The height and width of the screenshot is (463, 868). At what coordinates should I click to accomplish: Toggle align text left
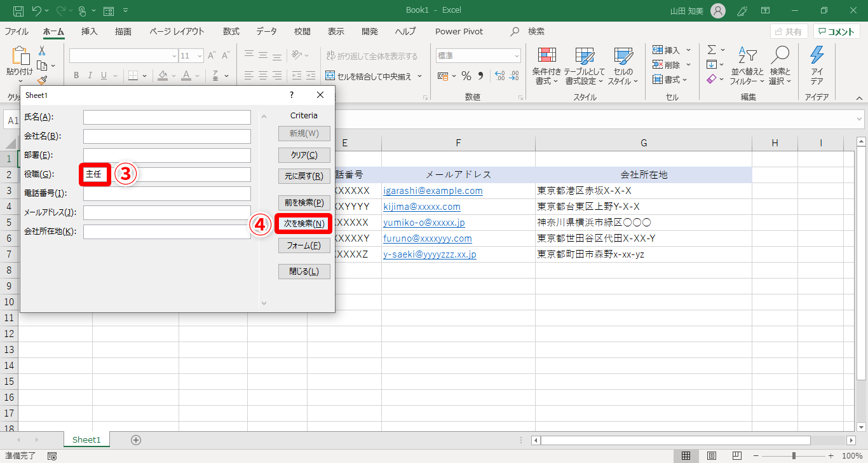coord(248,76)
